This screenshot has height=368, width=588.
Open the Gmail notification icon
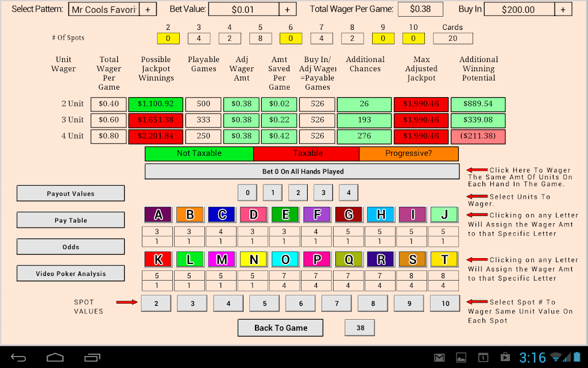tap(439, 358)
